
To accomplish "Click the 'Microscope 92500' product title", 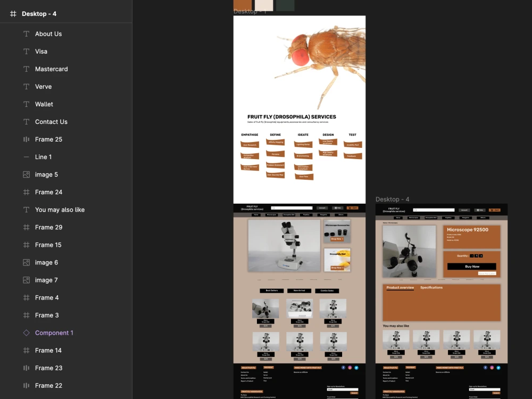I will coord(468,230).
